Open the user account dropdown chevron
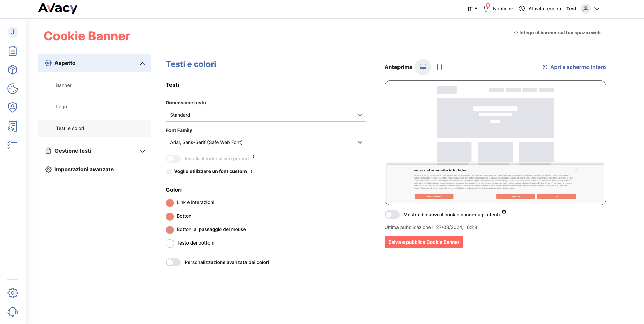644x324 pixels. tap(597, 9)
